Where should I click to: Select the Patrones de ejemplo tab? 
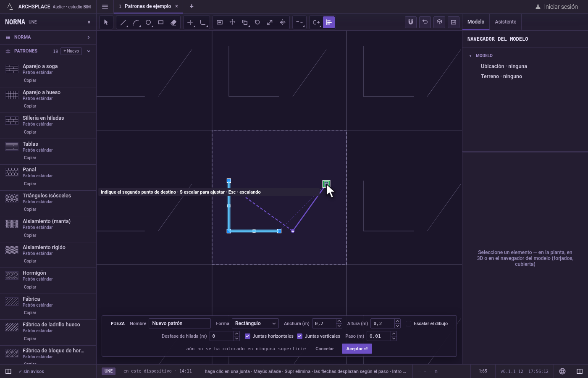coord(147,6)
